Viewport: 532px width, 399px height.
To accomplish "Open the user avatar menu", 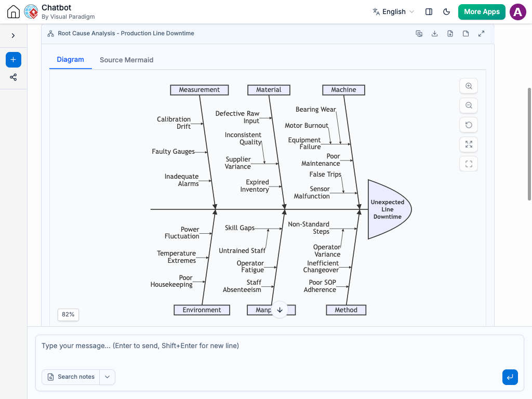I will click(x=518, y=12).
